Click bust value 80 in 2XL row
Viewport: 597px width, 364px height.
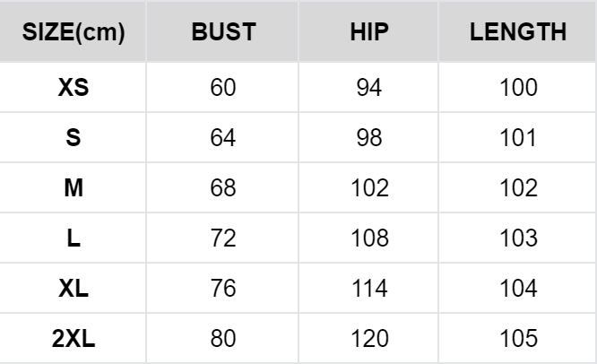(x=223, y=340)
